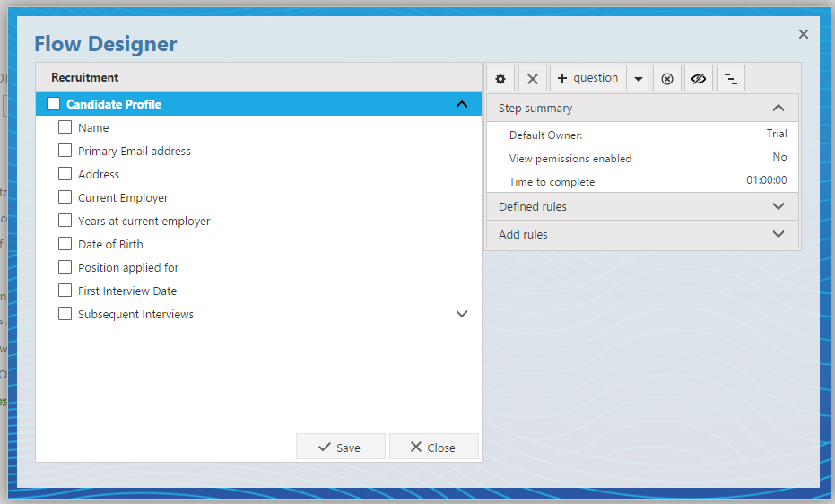Click the Close button

[x=433, y=448]
